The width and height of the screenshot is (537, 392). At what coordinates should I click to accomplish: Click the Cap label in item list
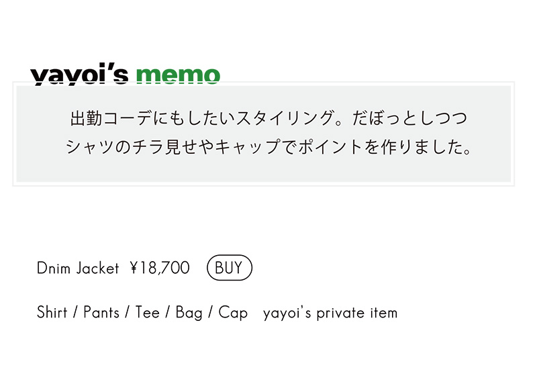click(x=233, y=313)
